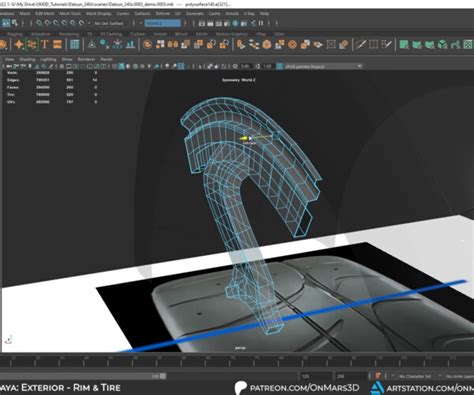
Task: Open the Render Settings icon
Action: pyautogui.click(x=227, y=23)
